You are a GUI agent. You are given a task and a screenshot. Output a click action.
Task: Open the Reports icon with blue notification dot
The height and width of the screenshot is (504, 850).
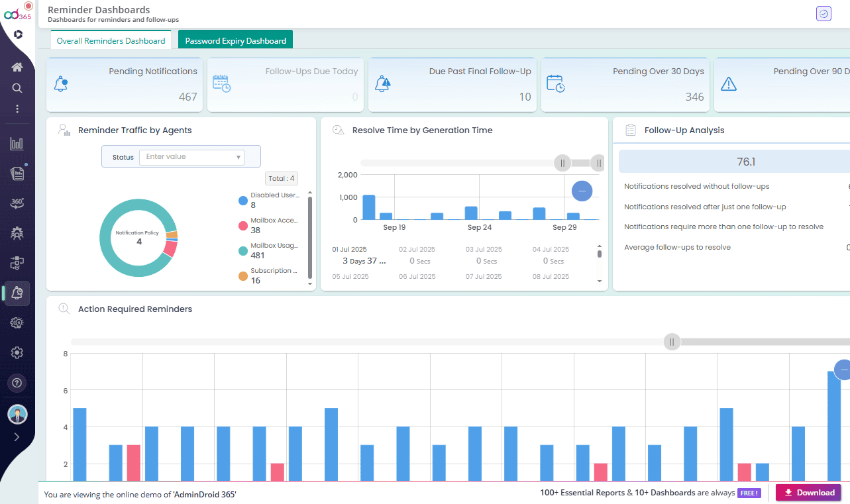(17, 172)
